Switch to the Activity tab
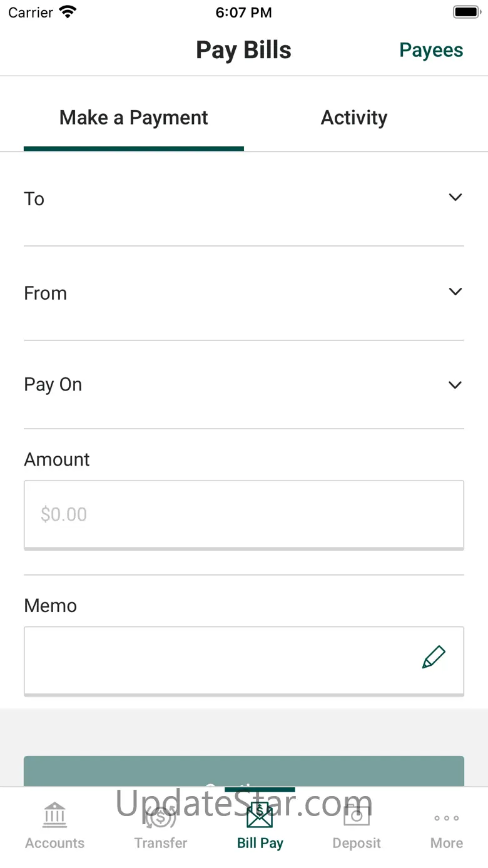The image size is (488, 868). pos(354,118)
